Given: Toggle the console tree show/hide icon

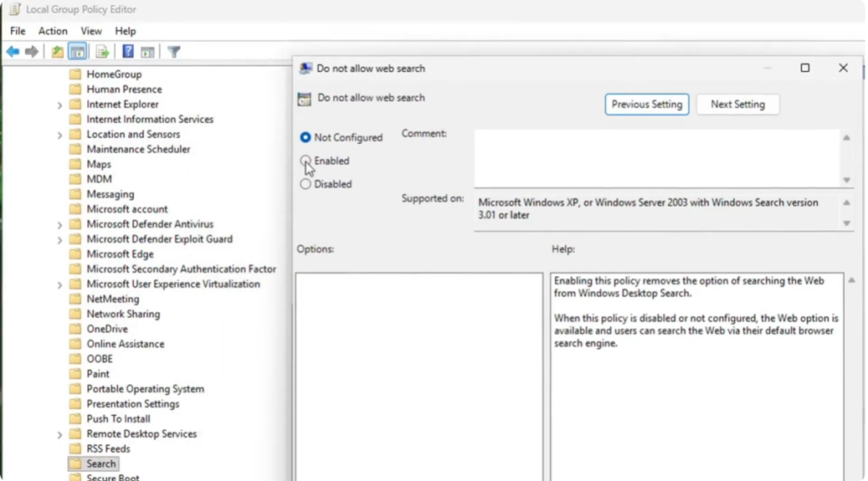Looking at the screenshot, I should (x=78, y=52).
